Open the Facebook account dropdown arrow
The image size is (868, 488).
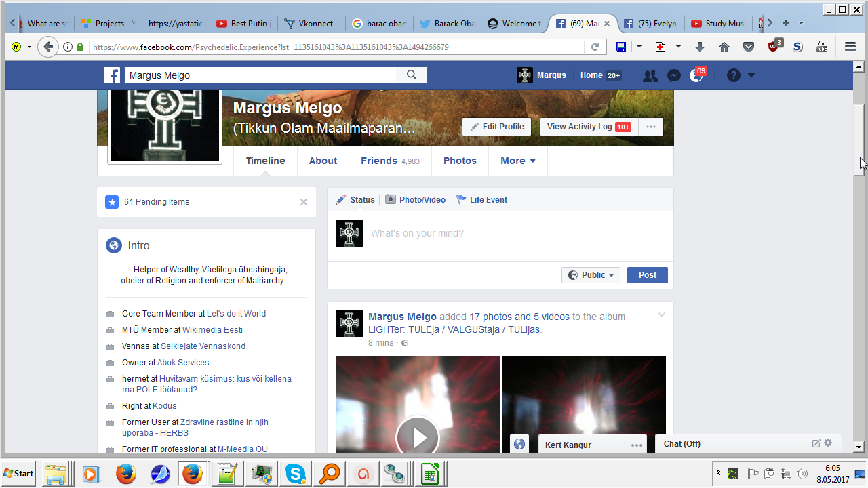[751, 75]
